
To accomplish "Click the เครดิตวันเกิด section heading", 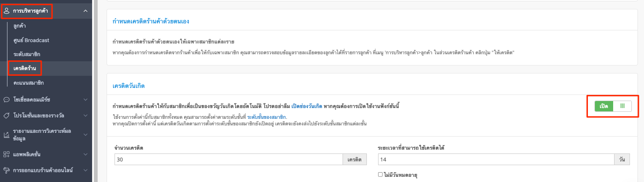I will coord(129,87).
